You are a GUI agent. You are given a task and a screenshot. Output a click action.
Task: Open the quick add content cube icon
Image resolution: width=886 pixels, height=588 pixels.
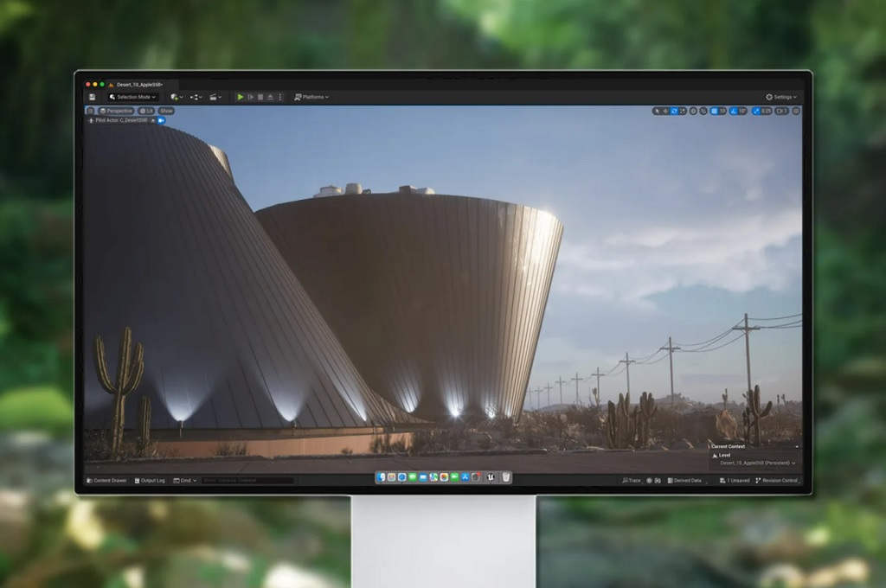(177, 97)
